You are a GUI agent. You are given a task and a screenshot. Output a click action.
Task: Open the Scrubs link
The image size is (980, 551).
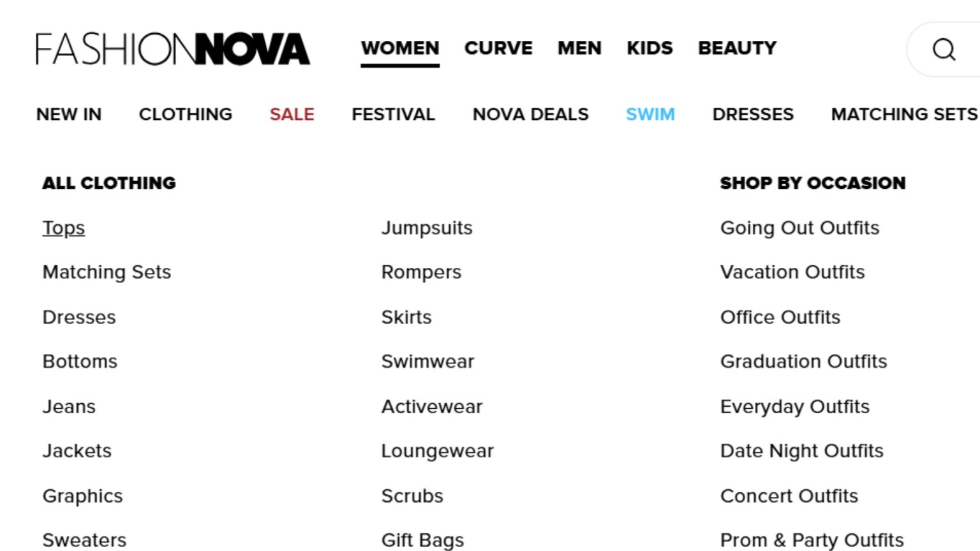[412, 496]
